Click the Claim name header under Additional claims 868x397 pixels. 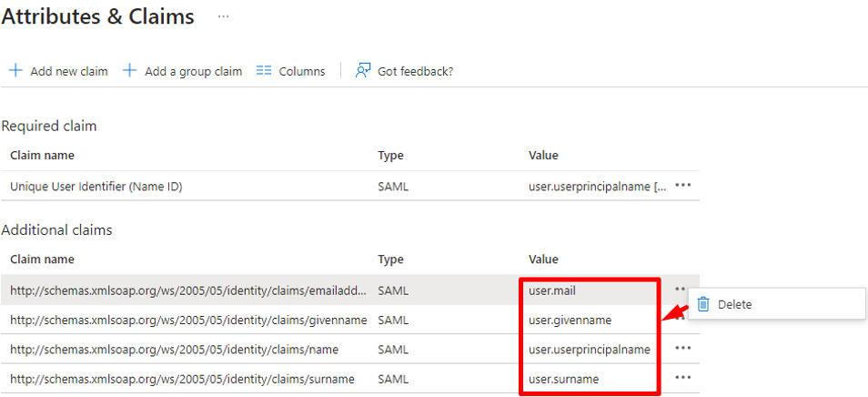(x=42, y=259)
